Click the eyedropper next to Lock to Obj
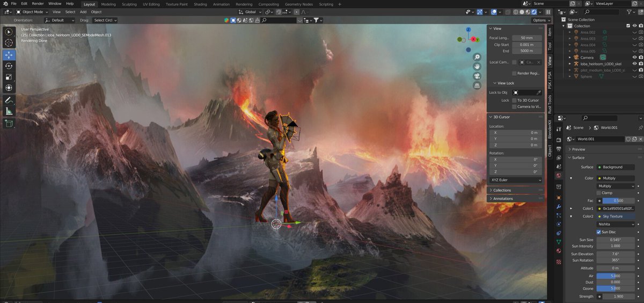 point(539,92)
